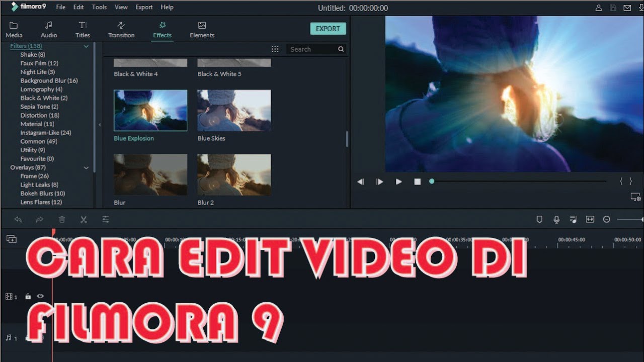Screen dimensions: 644x362
Task: Click the preview progress slider handle
Action: point(432,181)
